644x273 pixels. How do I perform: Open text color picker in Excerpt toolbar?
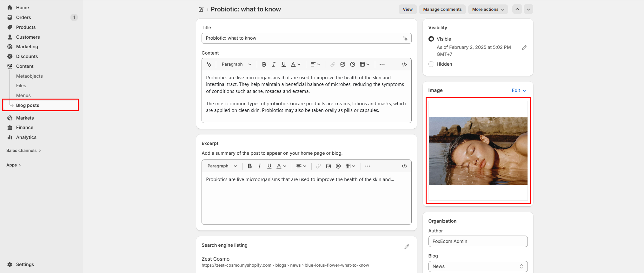coord(281,166)
